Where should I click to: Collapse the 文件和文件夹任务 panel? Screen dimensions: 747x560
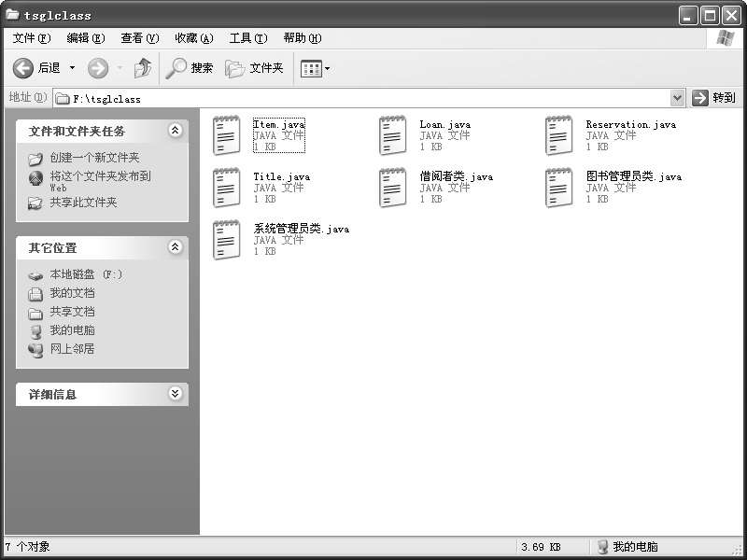coord(175,132)
